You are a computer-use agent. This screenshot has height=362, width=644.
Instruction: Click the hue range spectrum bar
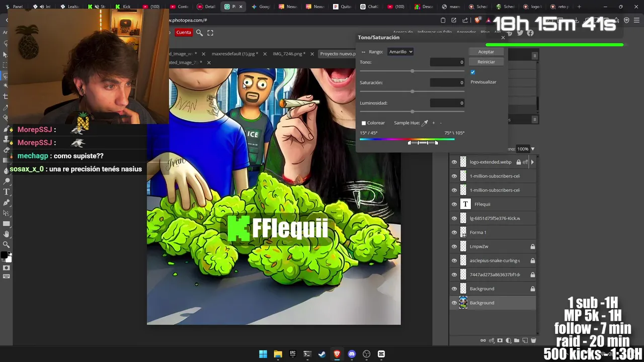(407, 139)
